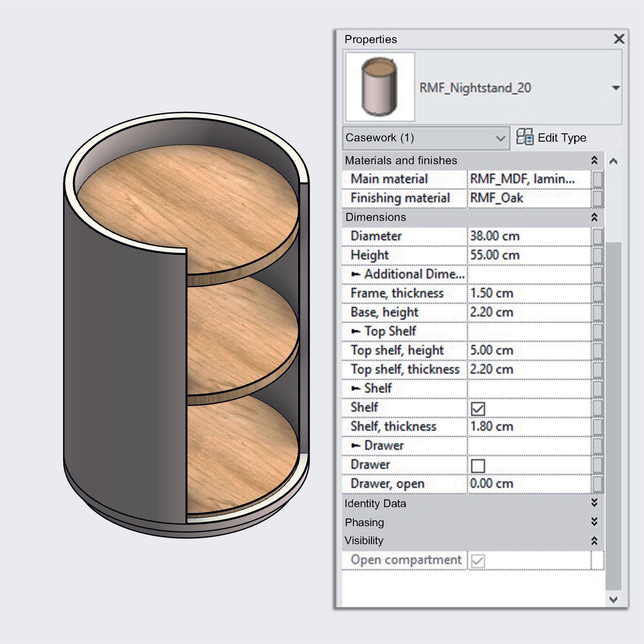Enable the Drawer checkbox
This screenshot has height=644, width=644.
478,466
